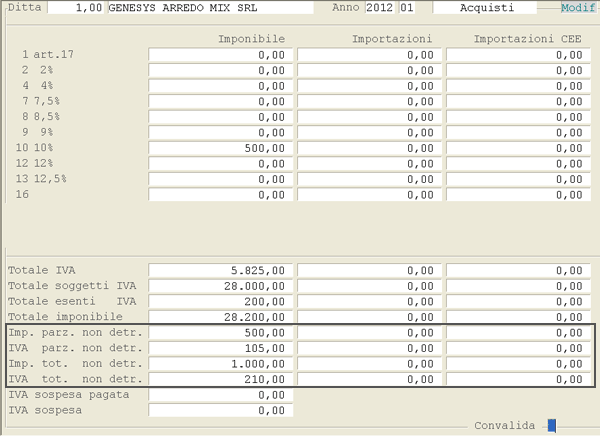Select the Anno 2012 year field
This screenshot has width=600, height=436.
point(380,8)
